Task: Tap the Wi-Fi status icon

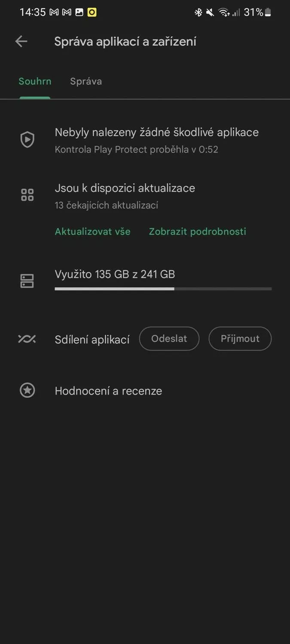Action: coord(224,12)
